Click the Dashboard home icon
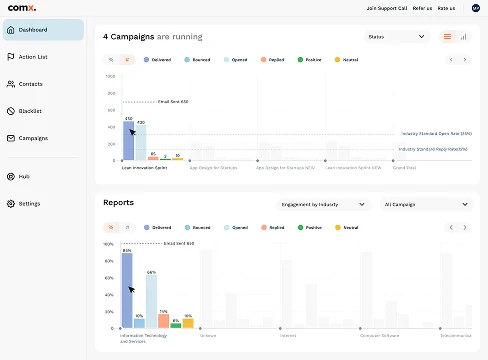Image resolution: width=488 pixels, height=360 pixels. (11, 30)
